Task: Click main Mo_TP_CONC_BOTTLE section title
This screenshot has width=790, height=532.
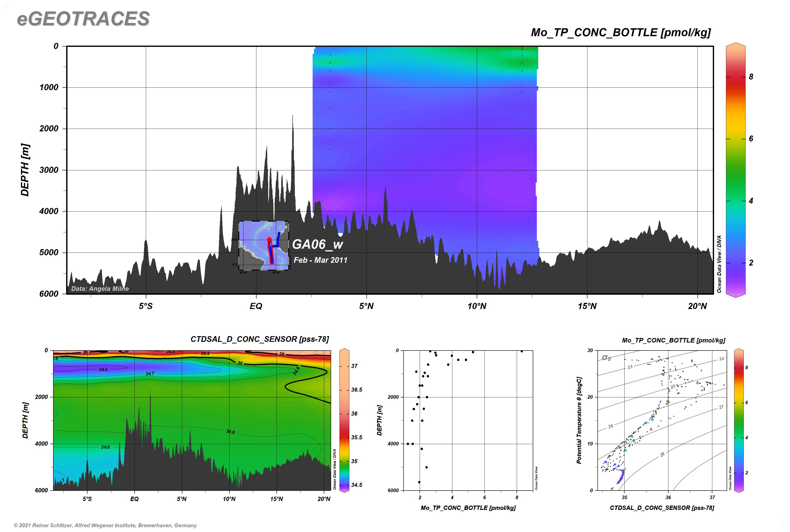Action: pos(621,33)
